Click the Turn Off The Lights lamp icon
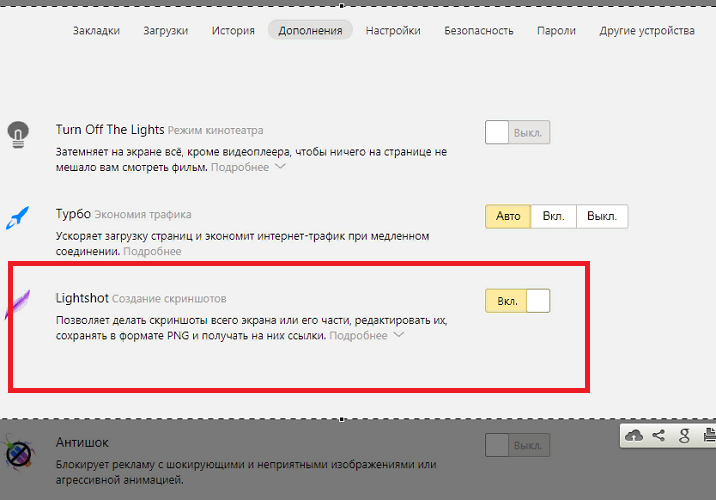The height and width of the screenshot is (500, 716). pyautogui.click(x=17, y=133)
